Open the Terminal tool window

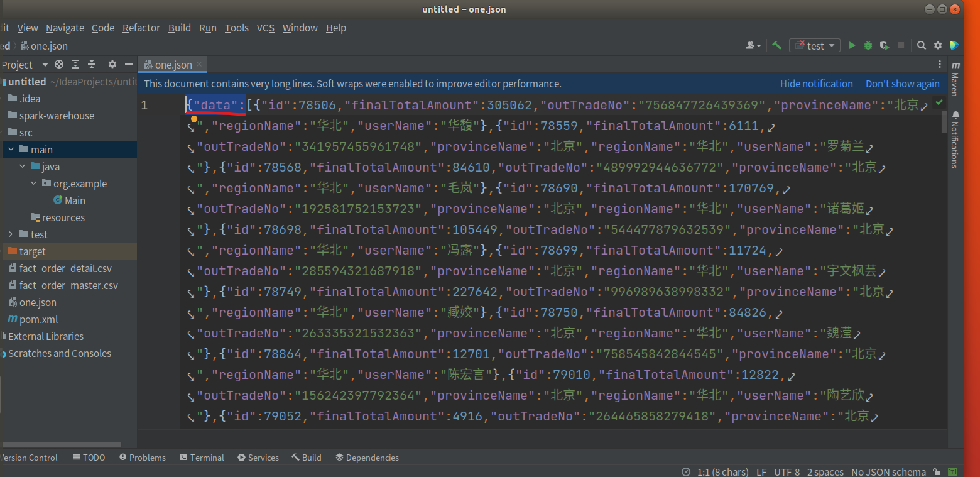tap(202, 458)
